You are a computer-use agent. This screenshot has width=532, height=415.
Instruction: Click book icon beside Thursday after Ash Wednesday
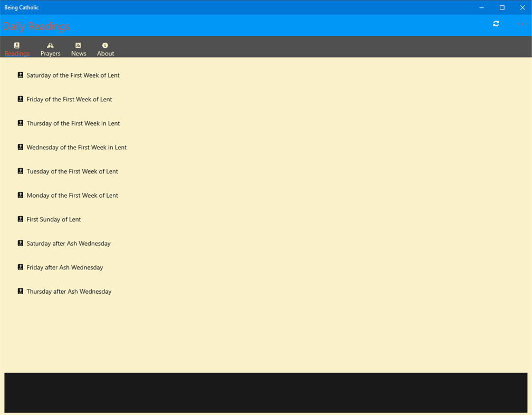(x=20, y=291)
